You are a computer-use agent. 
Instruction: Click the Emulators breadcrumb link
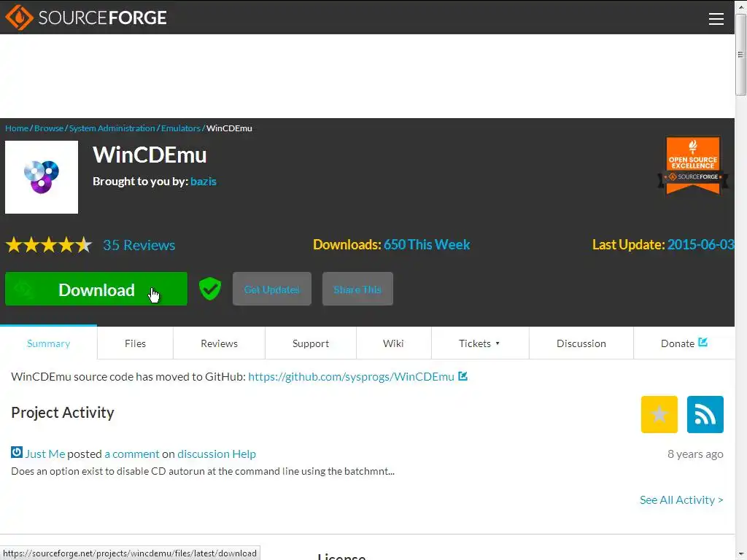tap(181, 128)
